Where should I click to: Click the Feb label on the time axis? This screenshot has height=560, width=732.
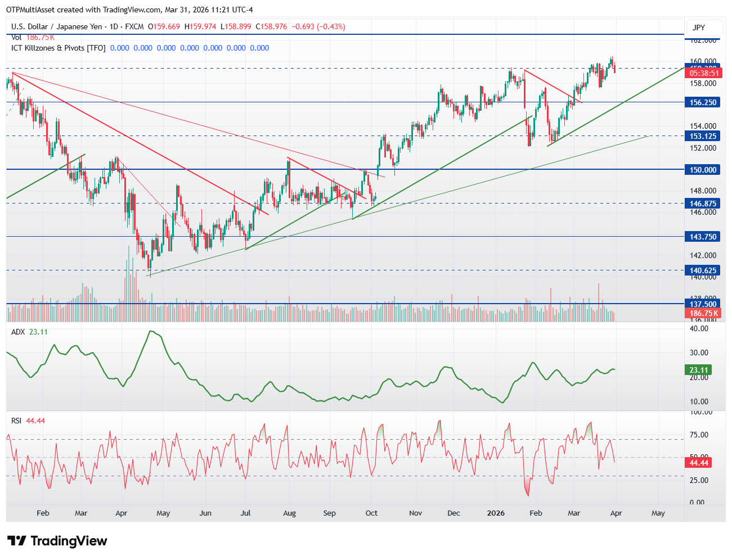(x=43, y=513)
